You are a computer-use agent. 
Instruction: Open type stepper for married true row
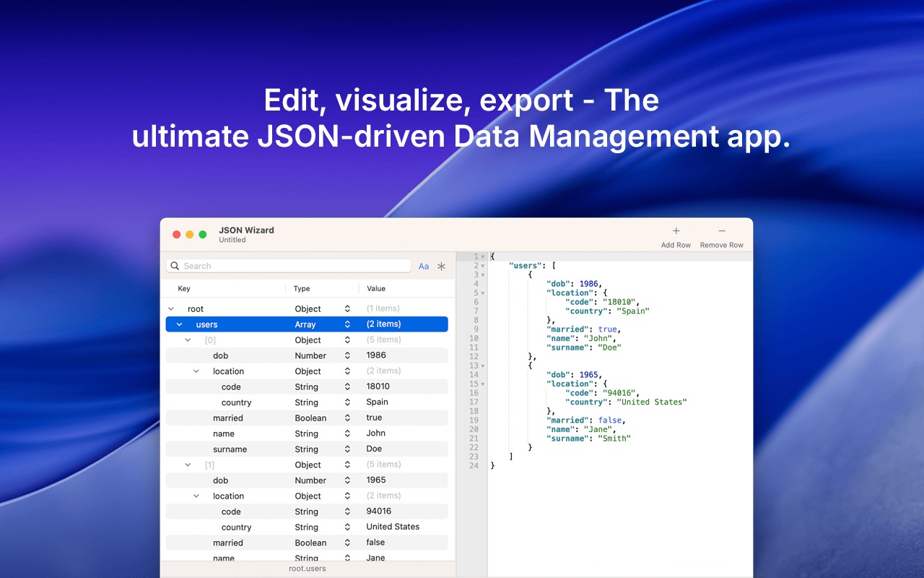347,418
